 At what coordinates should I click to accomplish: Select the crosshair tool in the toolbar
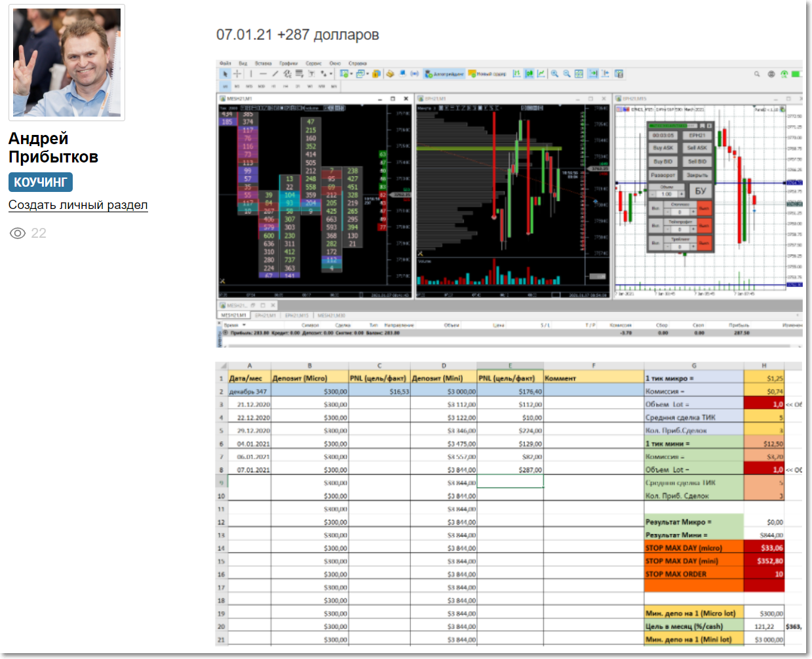[x=237, y=74]
